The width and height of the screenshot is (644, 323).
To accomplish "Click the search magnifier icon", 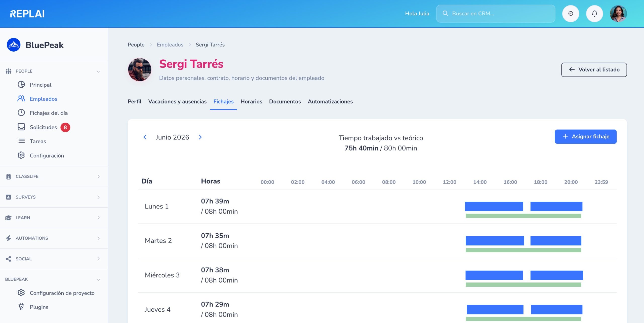I will 445,13.
